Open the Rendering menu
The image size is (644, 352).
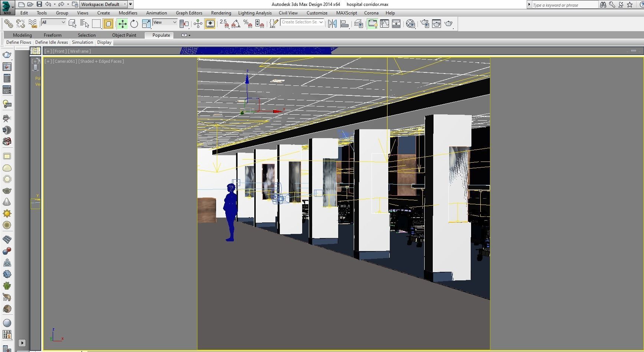click(x=221, y=13)
